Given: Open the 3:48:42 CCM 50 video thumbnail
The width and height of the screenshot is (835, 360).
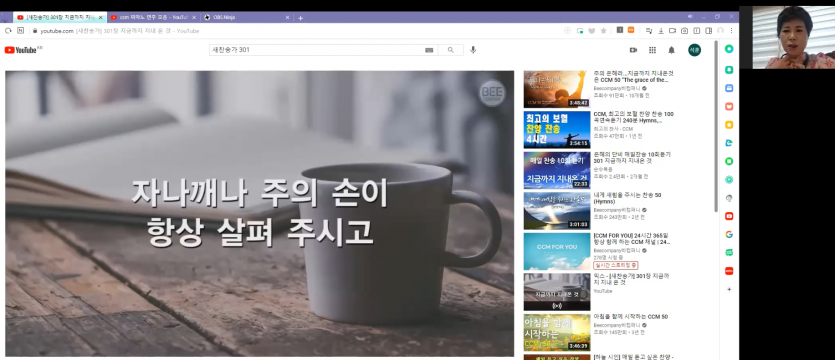Looking at the screenshot, I should (556, 89).
